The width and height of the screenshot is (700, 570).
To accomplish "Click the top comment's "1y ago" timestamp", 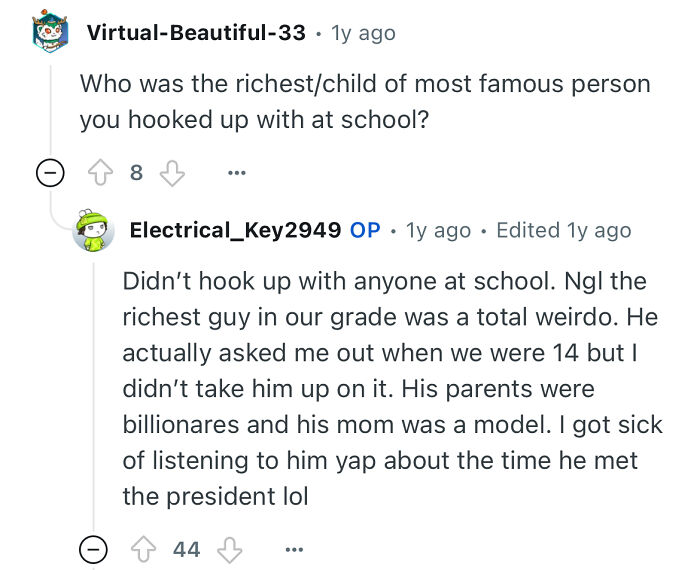I will coord(363,33).
